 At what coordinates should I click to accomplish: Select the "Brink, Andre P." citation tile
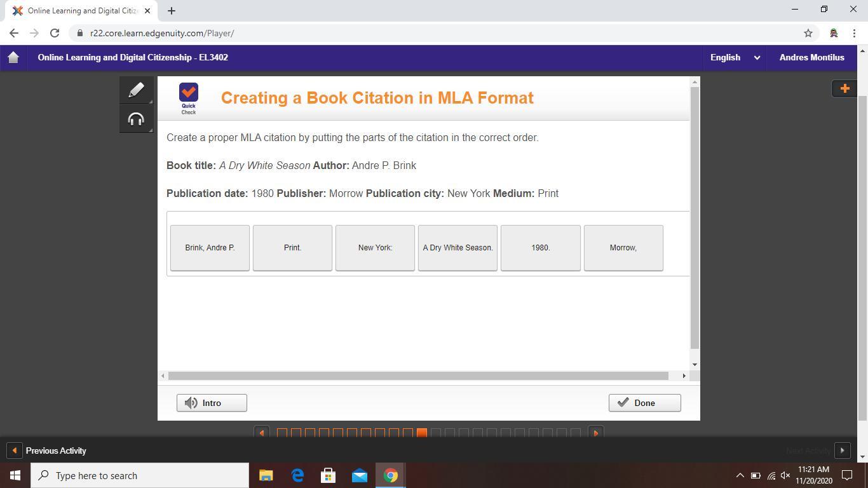210,248
